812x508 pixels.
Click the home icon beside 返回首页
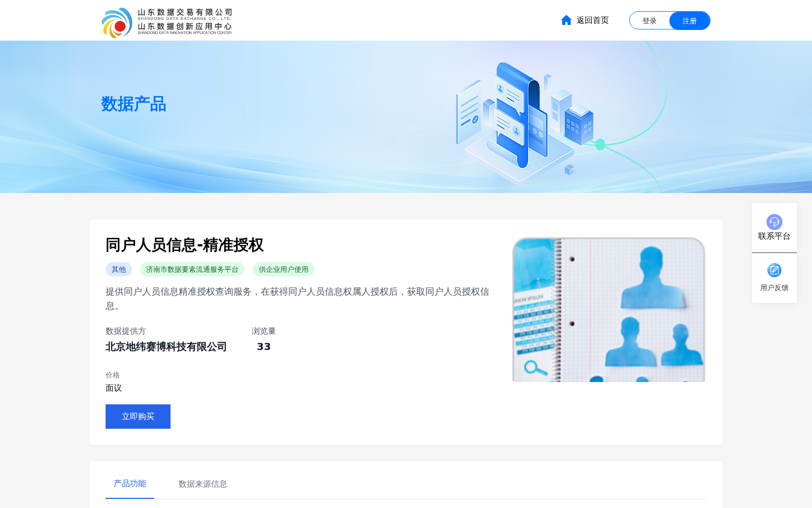[x=566, y=20]
